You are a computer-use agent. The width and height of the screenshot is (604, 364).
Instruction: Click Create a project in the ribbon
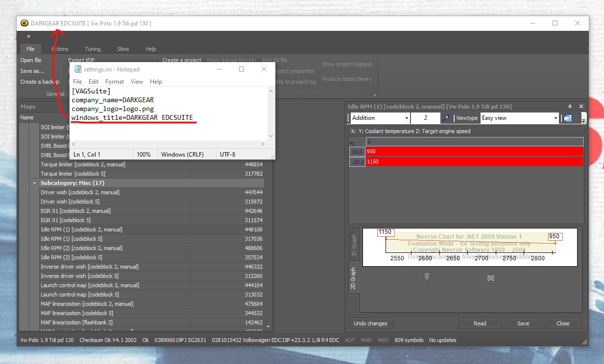pyautogui.click(x=182, y=60)
